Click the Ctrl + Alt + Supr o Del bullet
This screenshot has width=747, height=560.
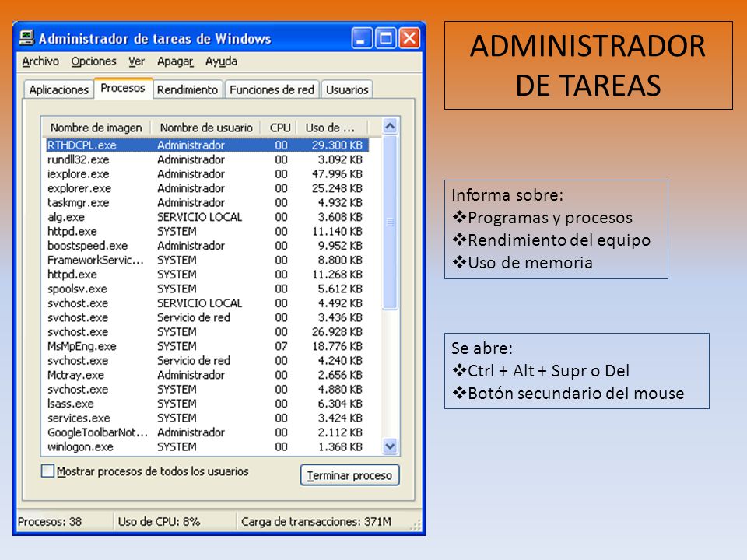[541, 370]
